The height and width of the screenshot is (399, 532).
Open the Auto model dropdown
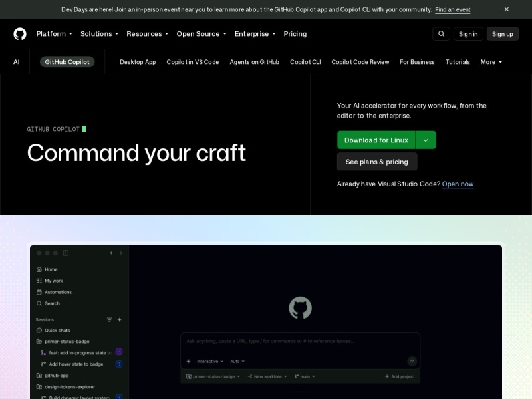coord(237,361)
